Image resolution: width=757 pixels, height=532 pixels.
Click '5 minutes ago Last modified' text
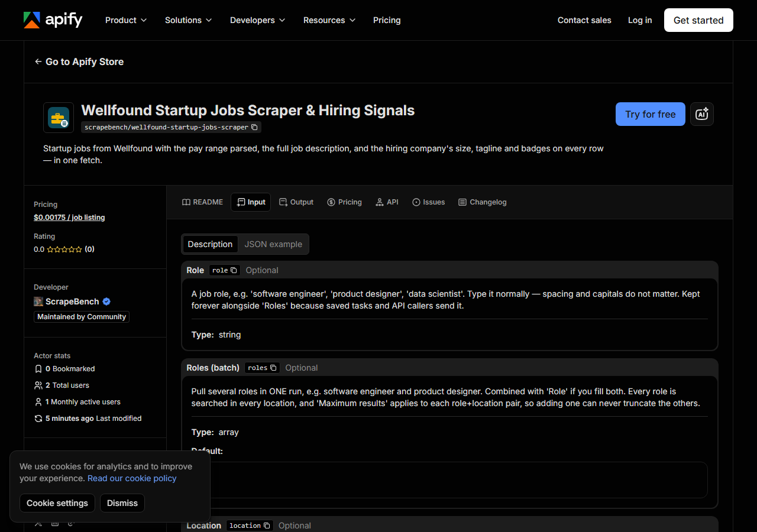click(93, 419)
